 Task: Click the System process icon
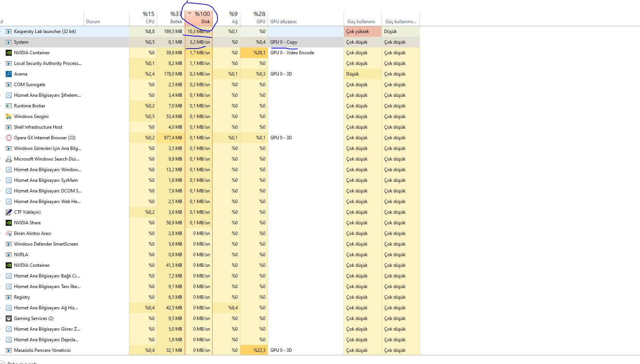[x=9, y=42]
